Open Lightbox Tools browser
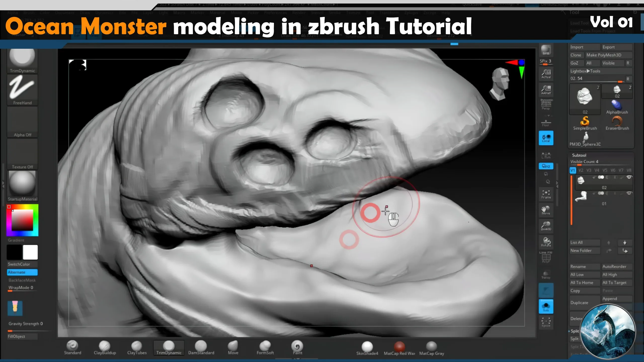 585,71
